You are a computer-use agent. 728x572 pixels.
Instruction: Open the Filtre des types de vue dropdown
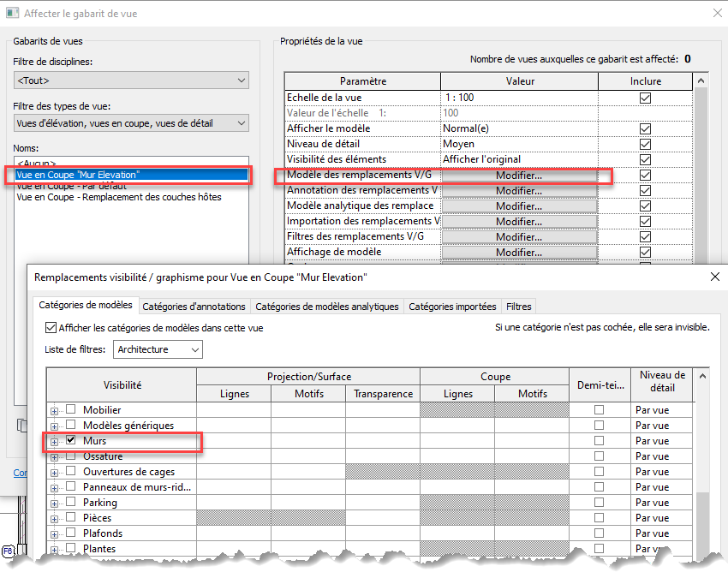(131, 123)
